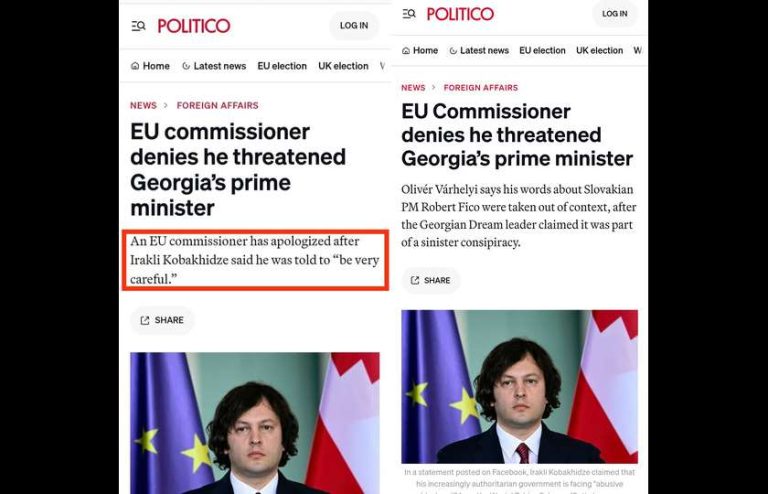Go to Home in left navigation bar
The image size is (768, 494).
pyautogui.click(x=150, y=66)
